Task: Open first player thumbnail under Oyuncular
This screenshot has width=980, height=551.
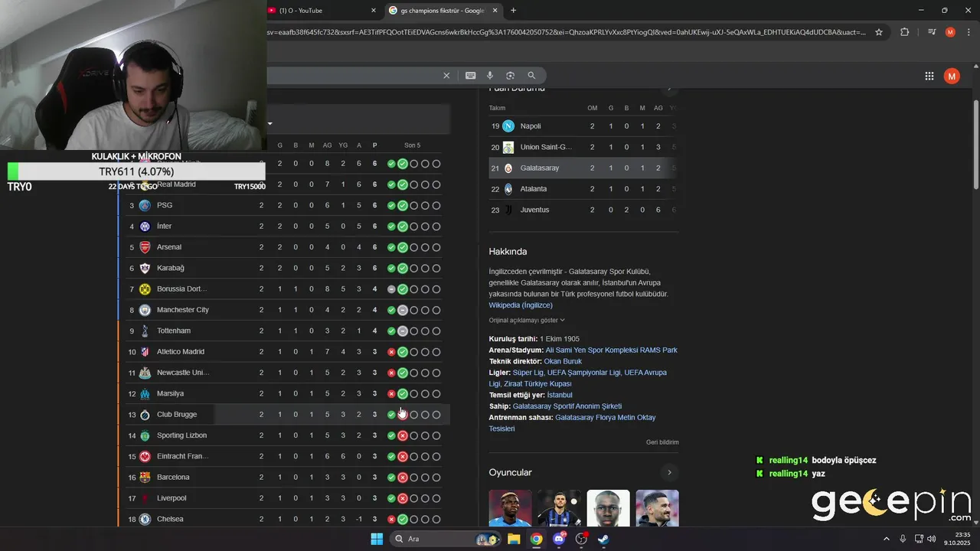Action: (510, 508)
